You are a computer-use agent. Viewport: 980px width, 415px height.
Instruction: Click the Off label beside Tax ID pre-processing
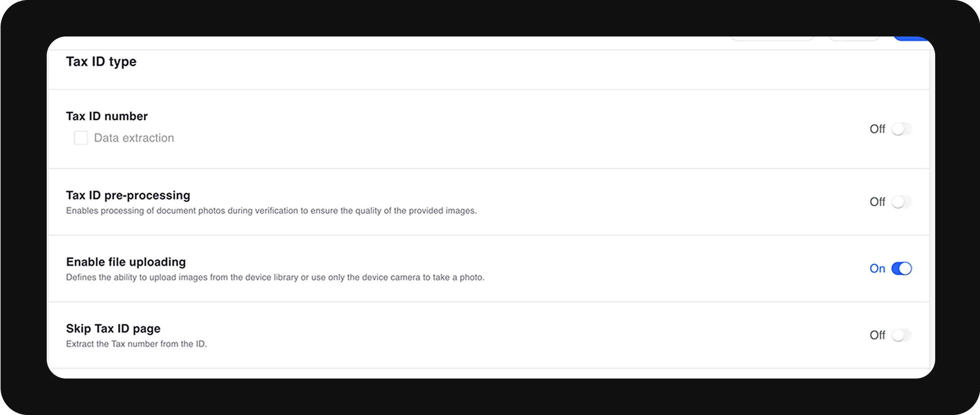877,202
